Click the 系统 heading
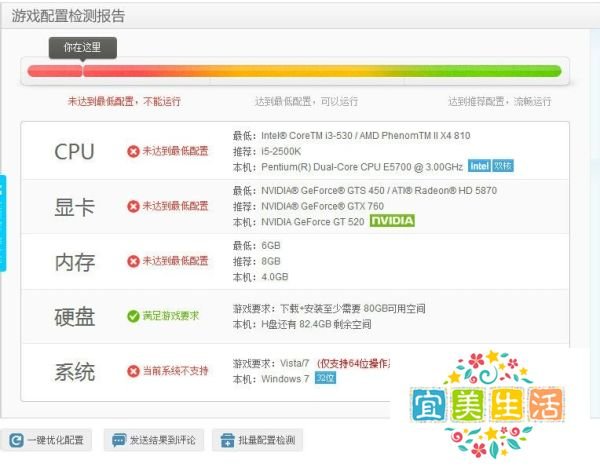Viewport: 600px width, 471px height. [74, 372]
